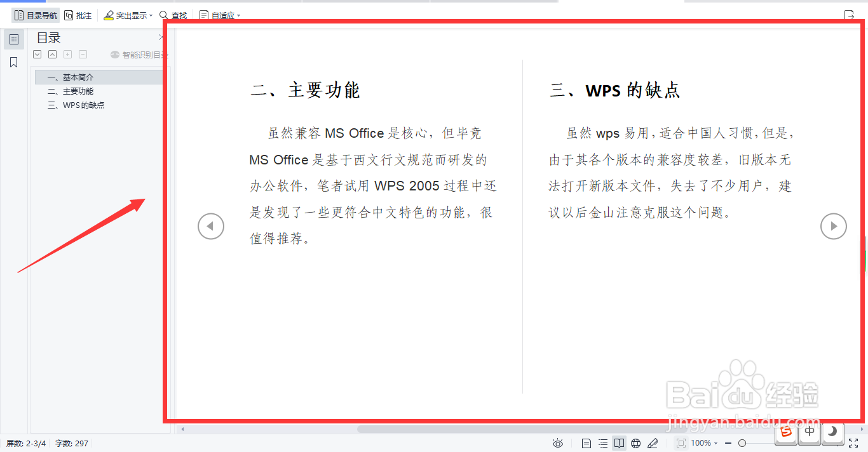
Task: Click the 查找 search tool
Action: (173, 15)
